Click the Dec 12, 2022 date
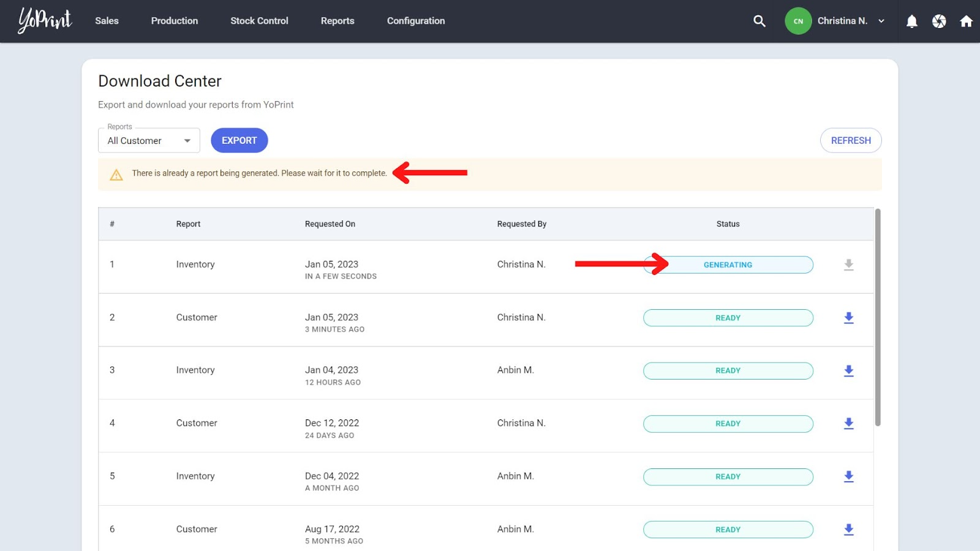The width and height of the screenshot is (980, 551). point(332,423)
